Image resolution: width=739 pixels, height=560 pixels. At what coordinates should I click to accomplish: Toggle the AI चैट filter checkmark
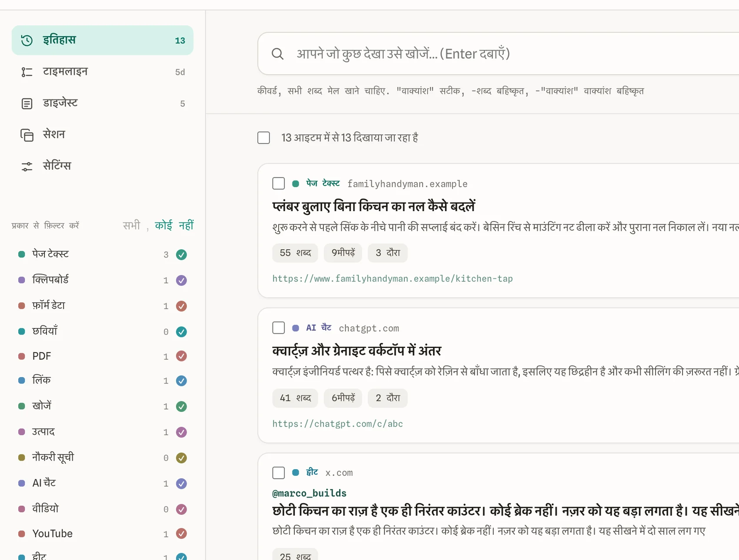pyautogui.click(x=181, y=483)
